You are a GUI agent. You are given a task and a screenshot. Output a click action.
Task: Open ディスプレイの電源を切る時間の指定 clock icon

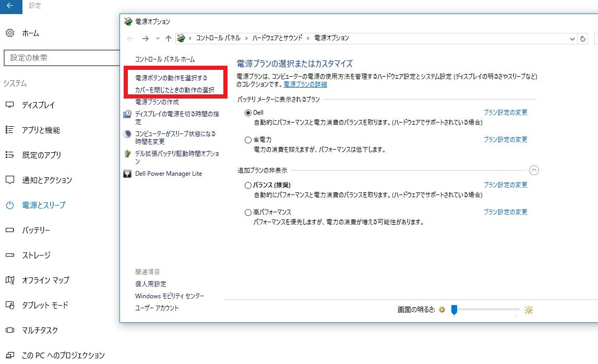pyautogui.click(x=127, y=113)
